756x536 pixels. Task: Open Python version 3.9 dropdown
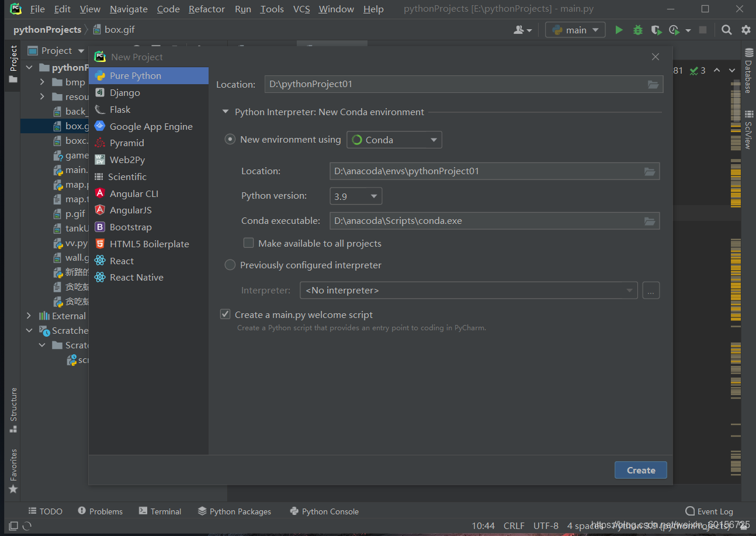(x=356, y=196)
